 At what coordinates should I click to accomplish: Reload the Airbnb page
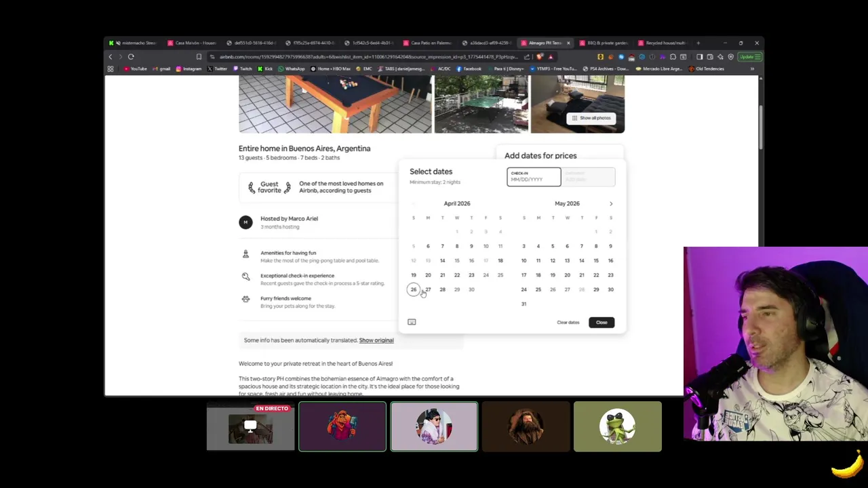tap(131, 57)
